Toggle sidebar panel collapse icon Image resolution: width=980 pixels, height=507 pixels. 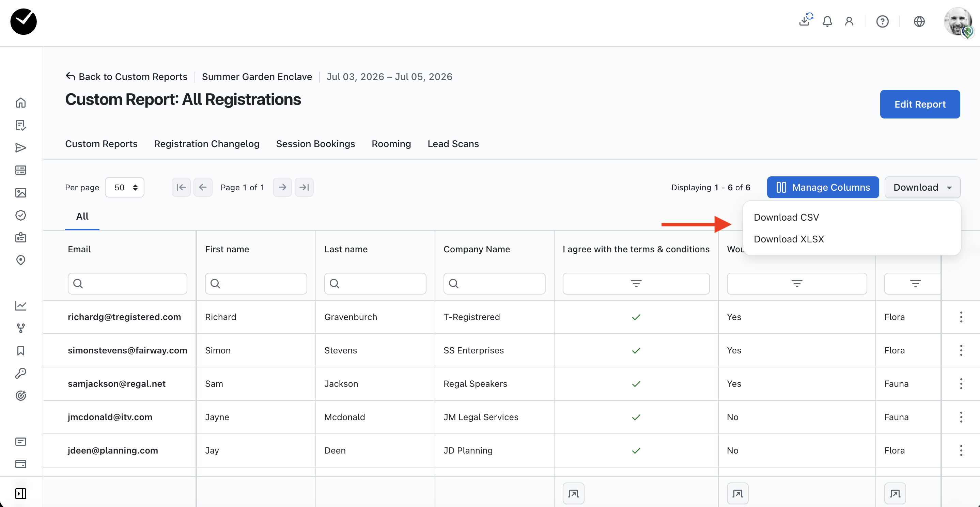point(21,493)
